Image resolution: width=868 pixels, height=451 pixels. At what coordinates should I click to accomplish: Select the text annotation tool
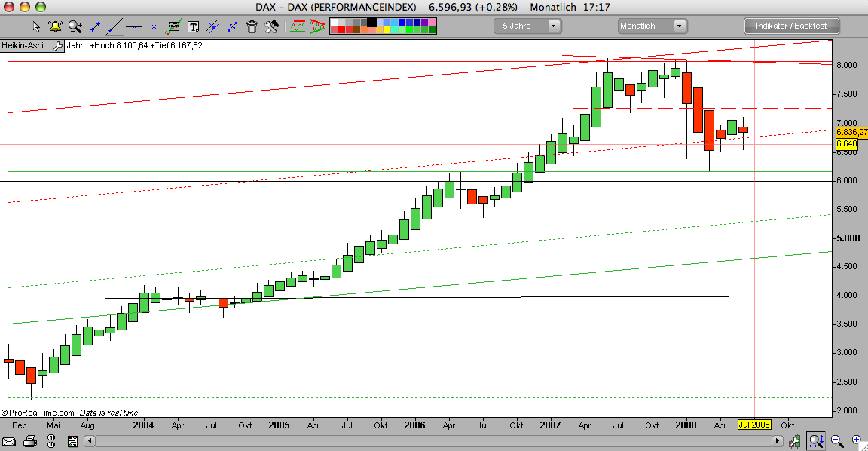(193, 26)
